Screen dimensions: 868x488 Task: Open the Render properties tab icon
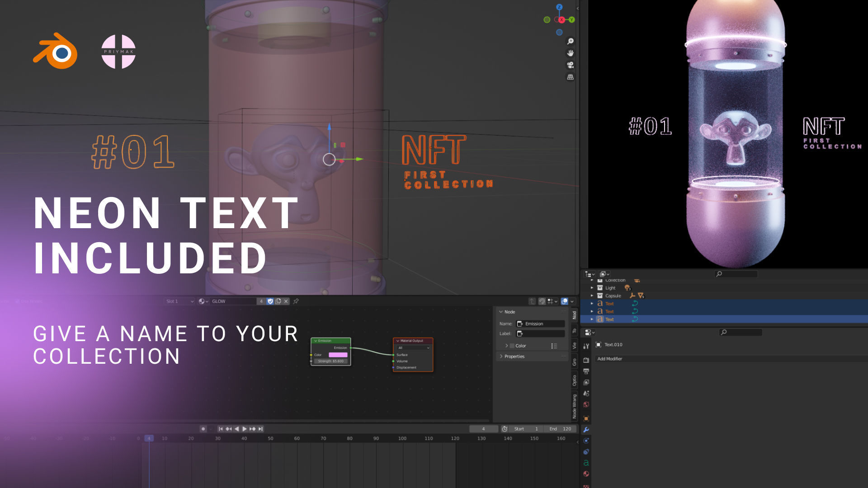586,360
